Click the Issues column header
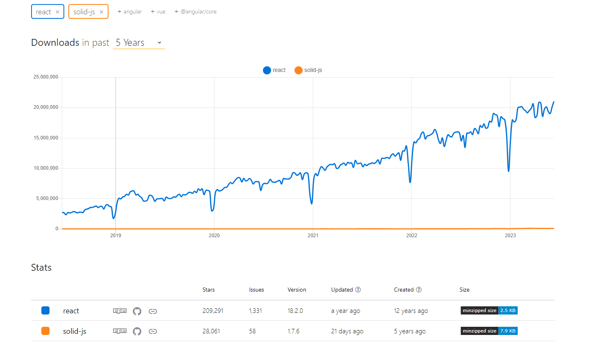The height and width of the screenshot is (364, 592). [x=257, y=290]
